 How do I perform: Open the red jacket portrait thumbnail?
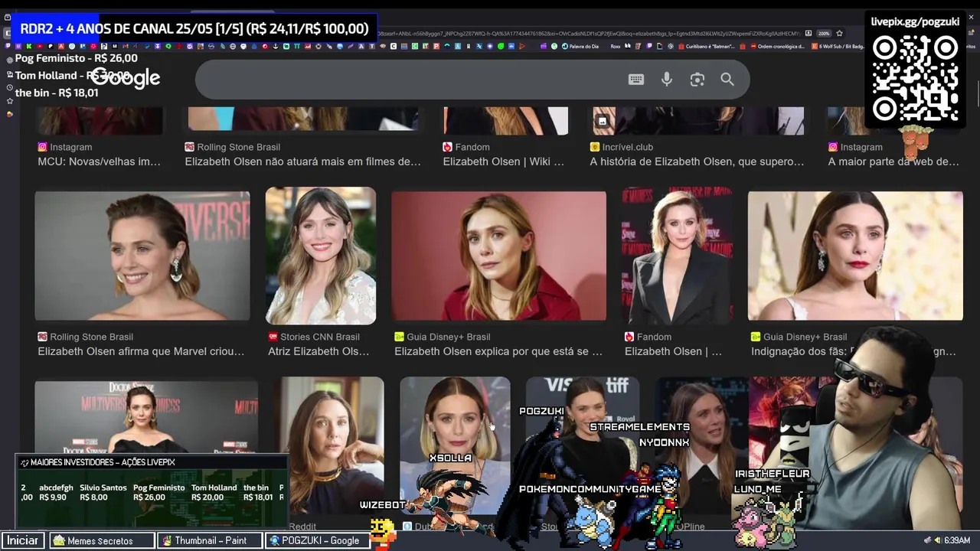point(498,256)
